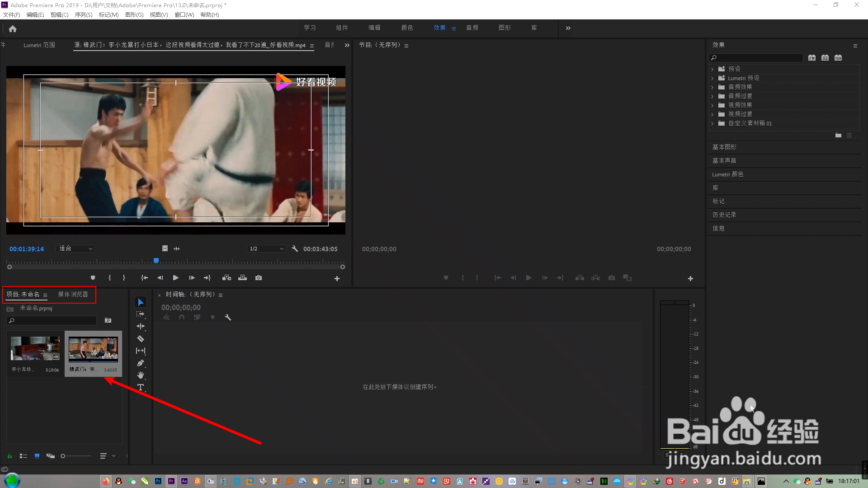
Task: Go to Out point in source monitor
Action: (207, 278)
